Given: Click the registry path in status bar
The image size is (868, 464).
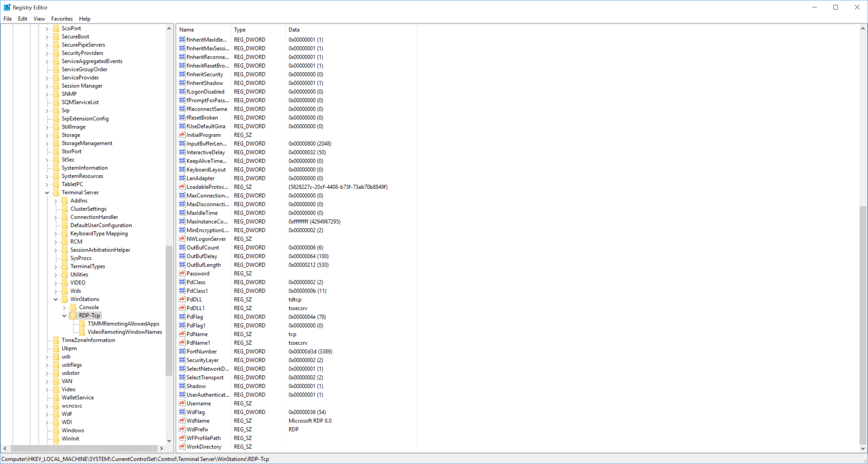Looking at the screenshot, I should click(135, 459).
